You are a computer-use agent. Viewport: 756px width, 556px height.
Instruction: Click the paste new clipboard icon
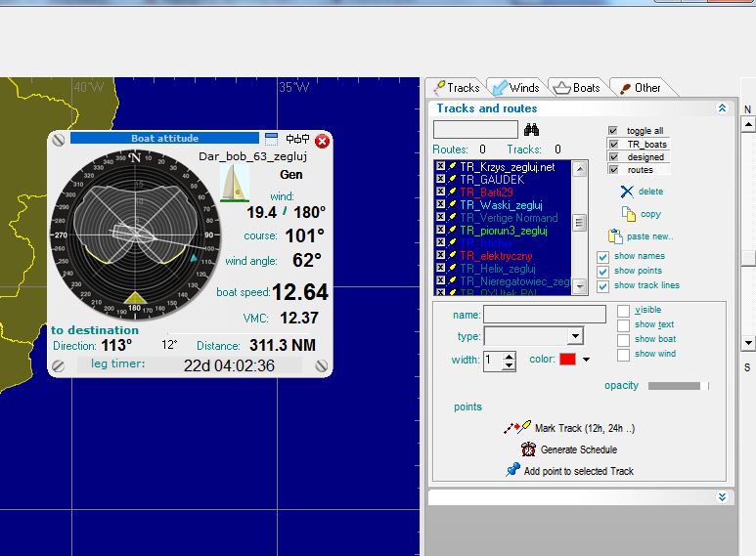point(615,236)
